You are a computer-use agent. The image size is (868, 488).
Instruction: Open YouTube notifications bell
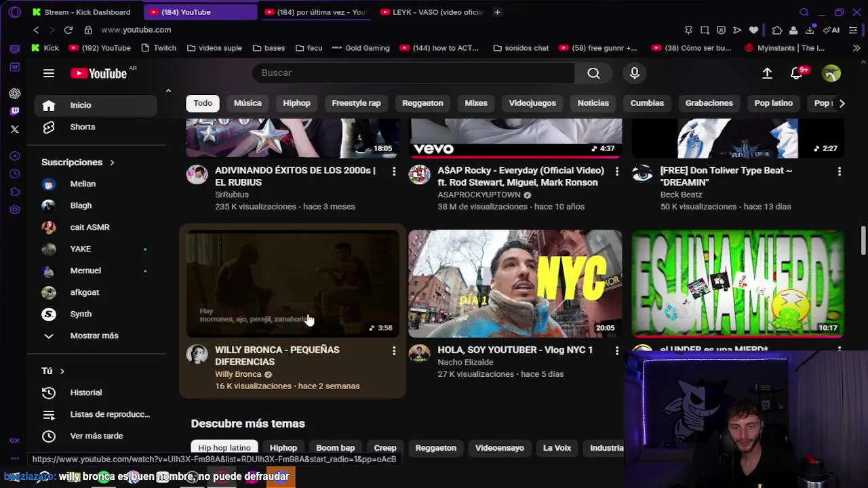(x=797, y=73)
